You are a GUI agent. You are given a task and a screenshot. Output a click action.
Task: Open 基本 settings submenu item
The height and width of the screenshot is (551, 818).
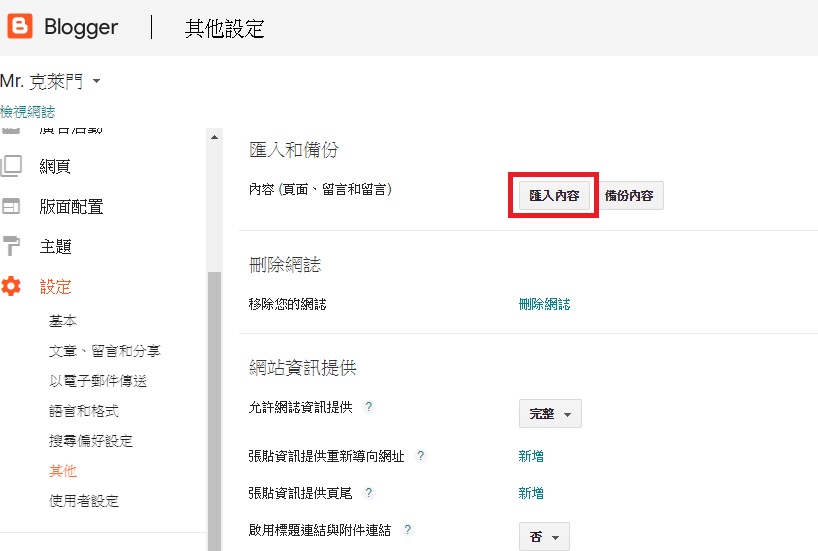(63, 321)
